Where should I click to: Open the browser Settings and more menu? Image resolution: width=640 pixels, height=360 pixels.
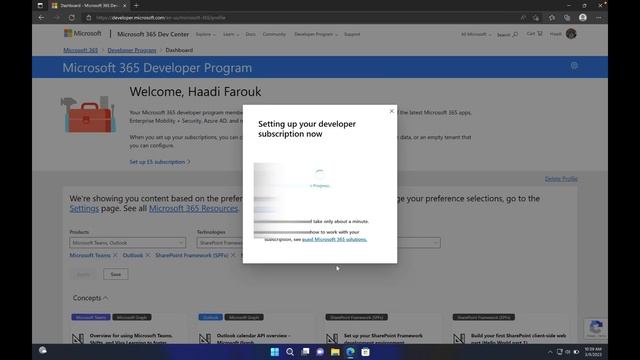(598, 18)
